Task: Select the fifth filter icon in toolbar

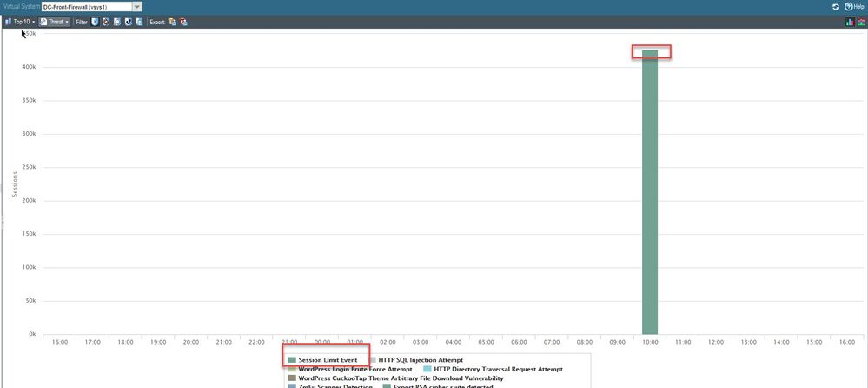Action: point(139,22)
